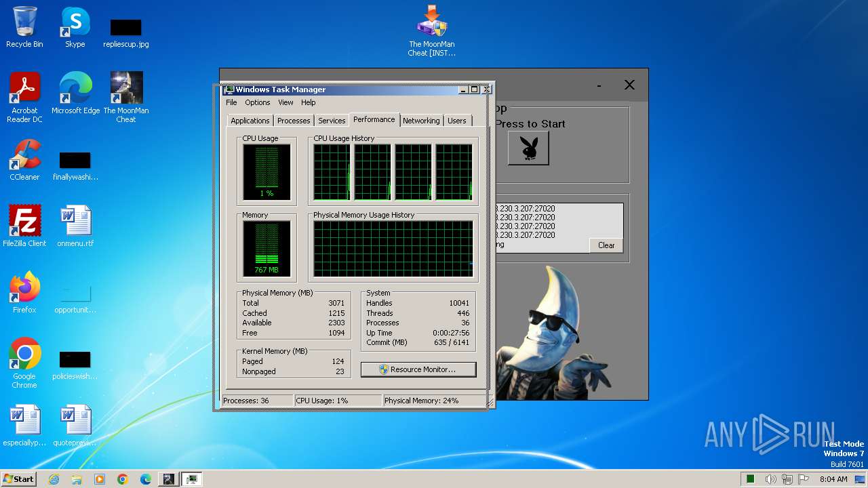Open the Options menu in Task Manager
The height and width of the screenshot is (488, 868).
point(258,102)
